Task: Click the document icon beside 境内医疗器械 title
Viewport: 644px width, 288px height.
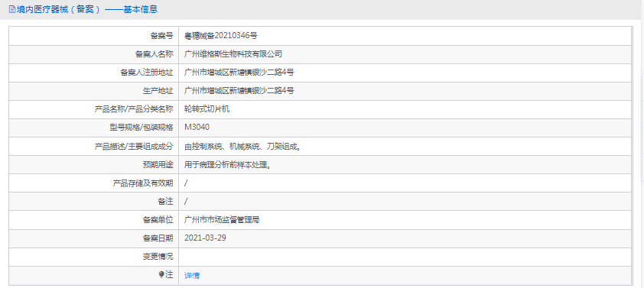Action: 11,9
